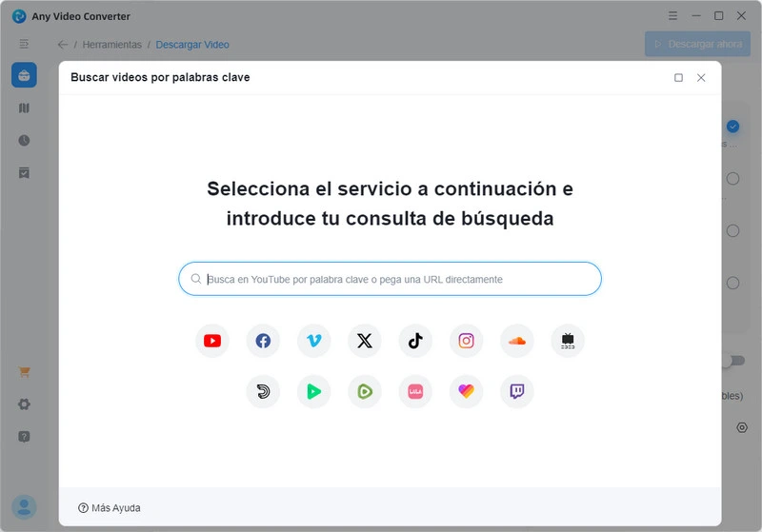762x532 pixels.
Task: Click the magnifier icon in search box
Action: click(196, 279)
